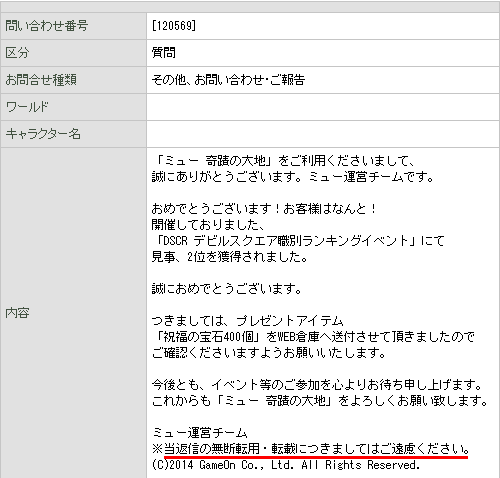
Task: Click the 区分 row label
Action: tap(17, 53)
